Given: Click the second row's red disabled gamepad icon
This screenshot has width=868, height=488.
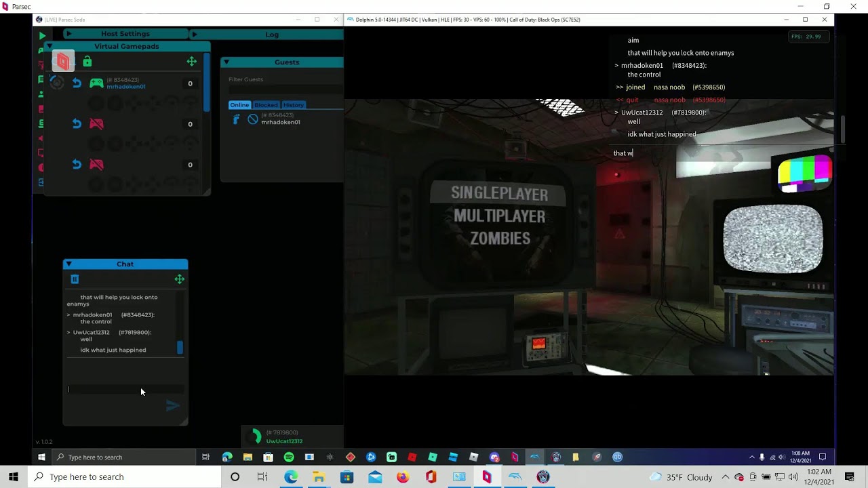Looking at the screenshot, I should (96, 124).
